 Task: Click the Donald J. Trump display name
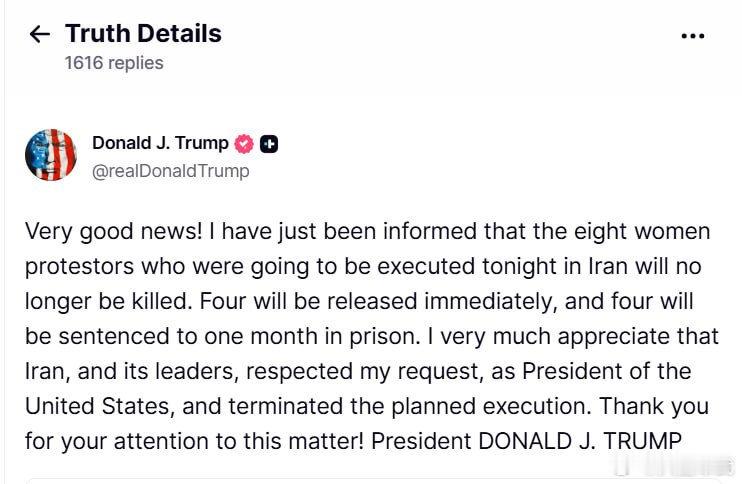tap(160, 143)
